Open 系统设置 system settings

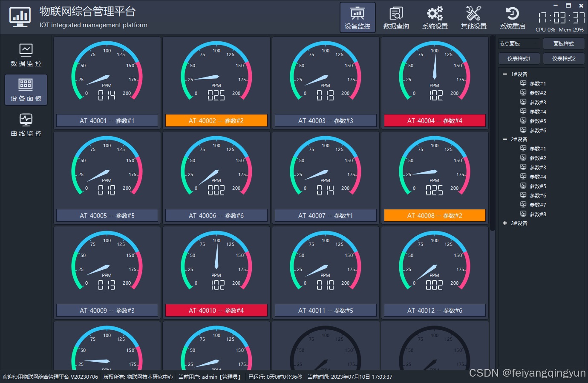(x=435, y=17)
